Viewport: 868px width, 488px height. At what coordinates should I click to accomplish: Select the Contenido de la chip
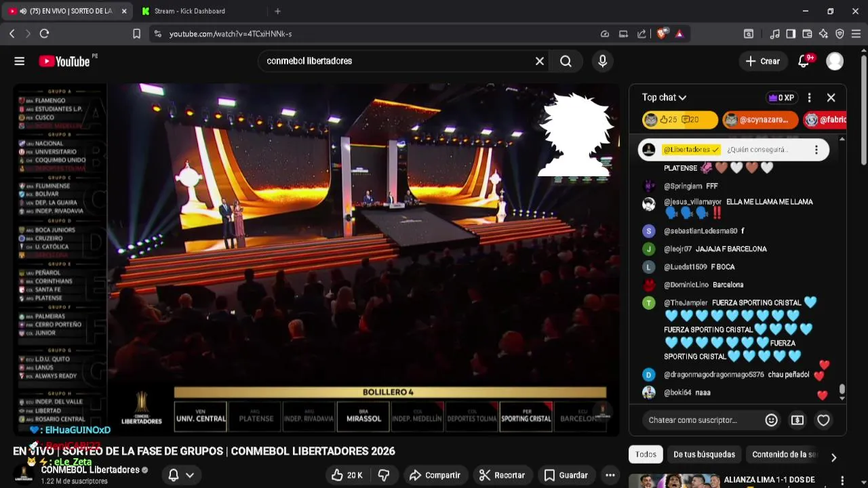pos(784,455)
